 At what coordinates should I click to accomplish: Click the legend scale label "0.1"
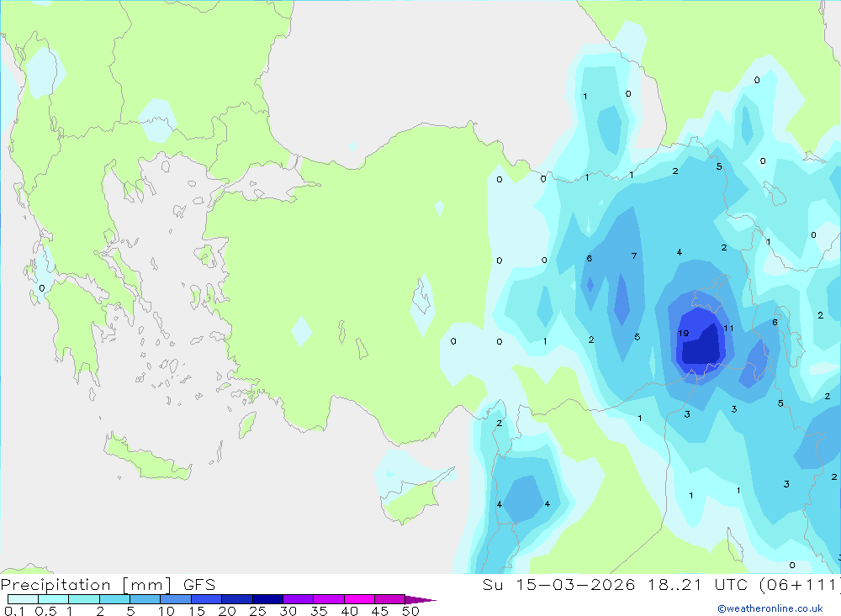tap(14, 611)
